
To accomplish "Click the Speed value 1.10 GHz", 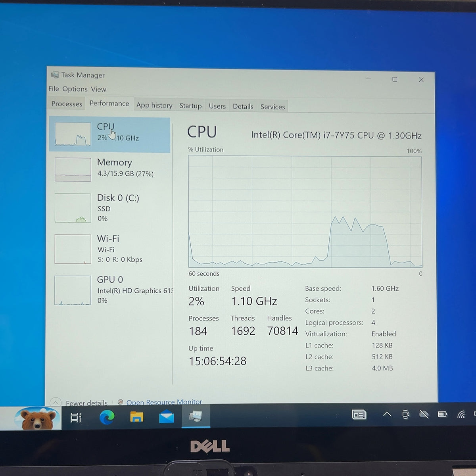I will click(x=254, y=301).
